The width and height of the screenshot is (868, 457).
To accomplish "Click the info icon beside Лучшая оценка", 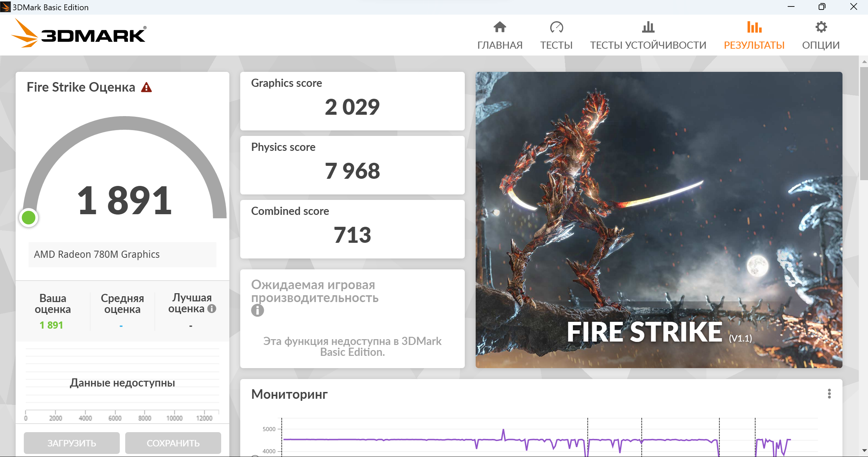I will 212,309.
